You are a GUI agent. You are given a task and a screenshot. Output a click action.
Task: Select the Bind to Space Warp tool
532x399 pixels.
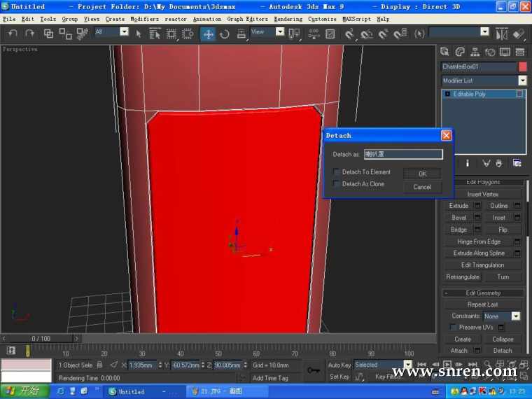(x=82, y=34)
